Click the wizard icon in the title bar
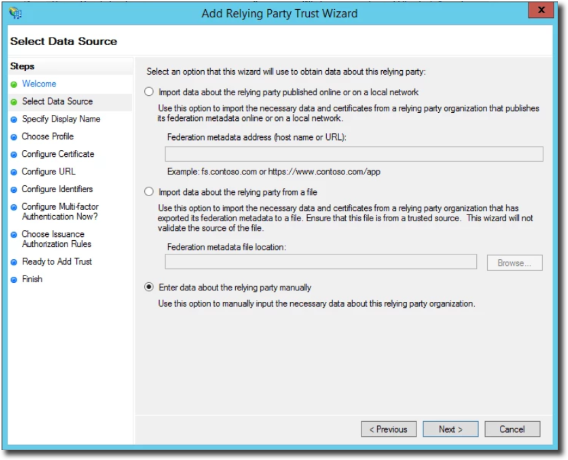Viewport: 568px width, 460px height. point(16,13)
